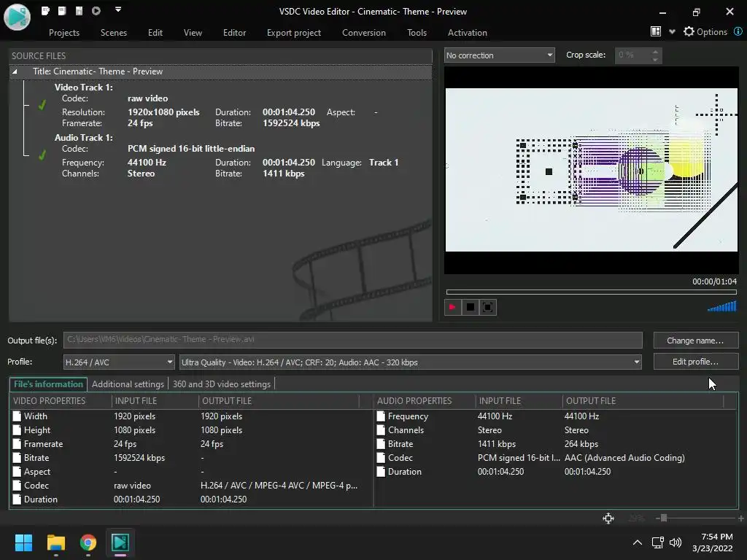Click the green checkmark for Audio Track 1
This screenshot has height=560, width=747.
click(x=42, y=155)
